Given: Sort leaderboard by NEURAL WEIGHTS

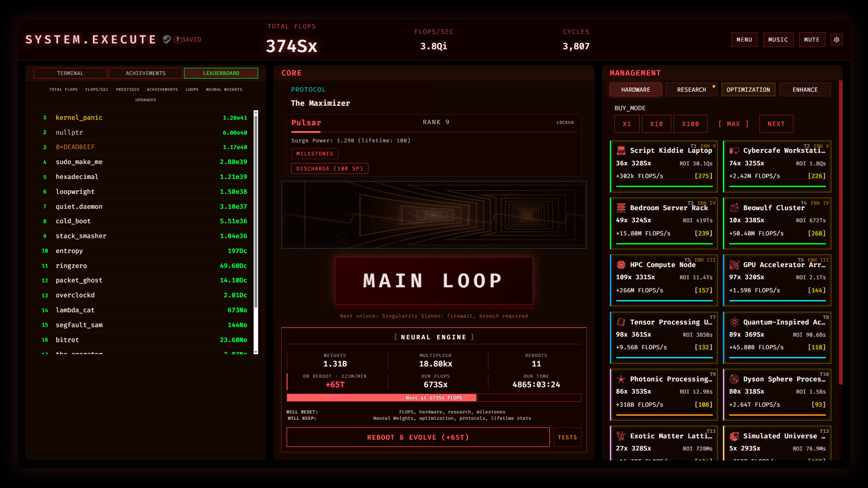Looking at the screenshot, I should pos(224,89).
